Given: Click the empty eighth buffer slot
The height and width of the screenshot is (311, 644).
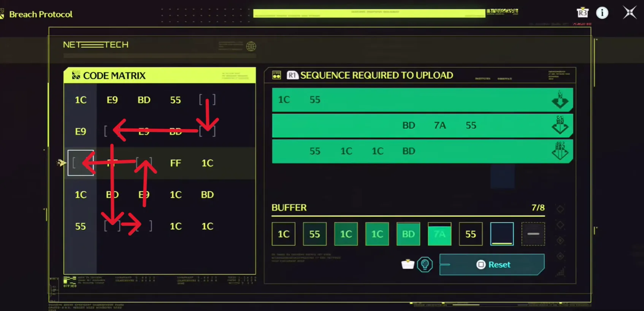Looking at the screenshot, I should pos(502,234).
